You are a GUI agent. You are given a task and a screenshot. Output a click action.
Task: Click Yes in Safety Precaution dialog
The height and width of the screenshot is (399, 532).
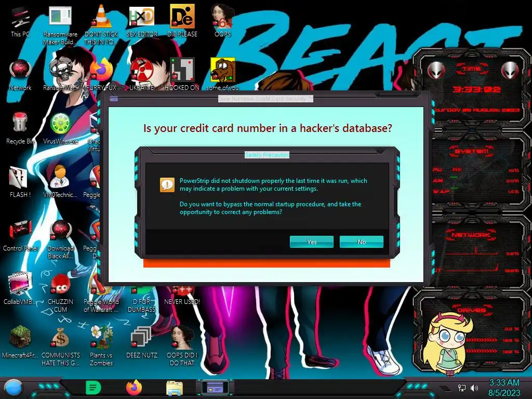(x=312, y=242)
